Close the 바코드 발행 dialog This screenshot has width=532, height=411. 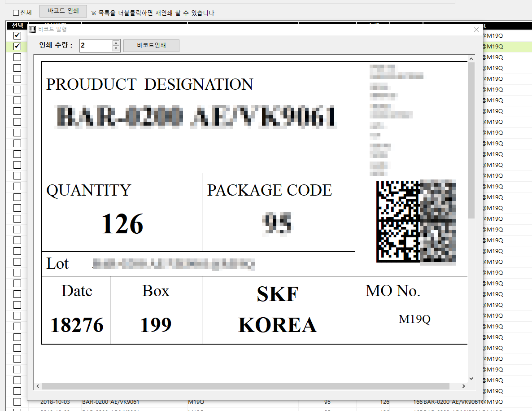coord(476,30)
